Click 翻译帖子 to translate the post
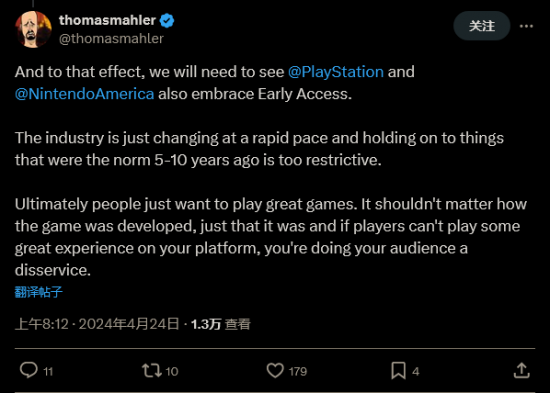The height and width of the screenshot is (393, 550). [39, 292]
